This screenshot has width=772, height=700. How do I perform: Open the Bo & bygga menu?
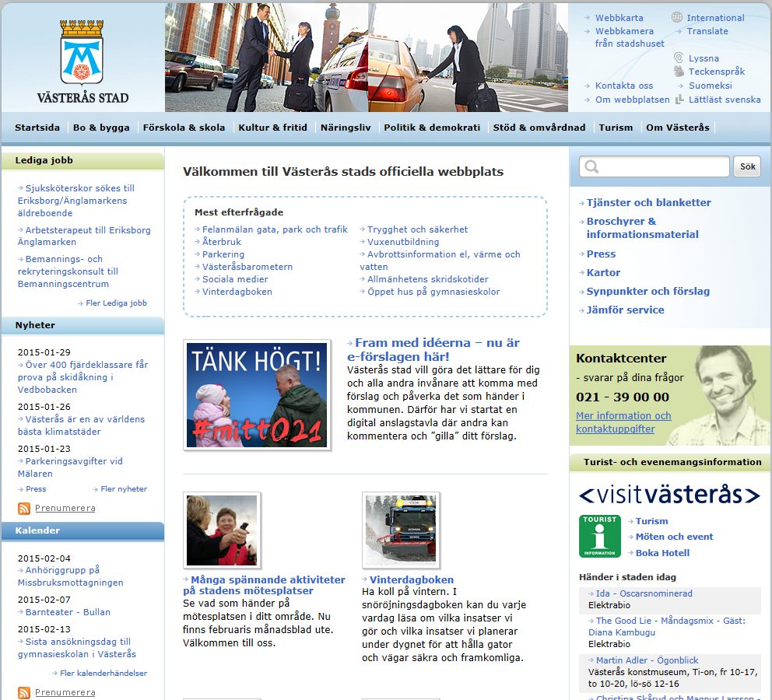pyautogui.click(x=101, y=128)
